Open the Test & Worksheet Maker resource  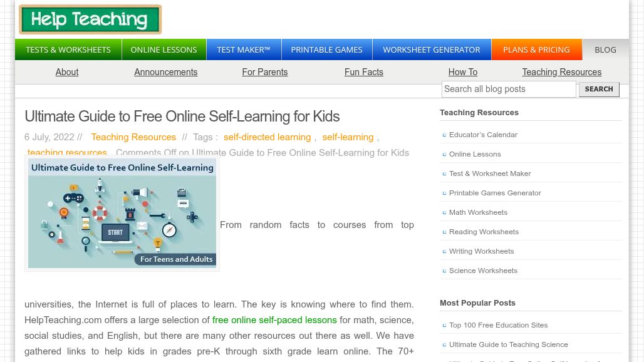pyautogui.click(x=489, y=173)
